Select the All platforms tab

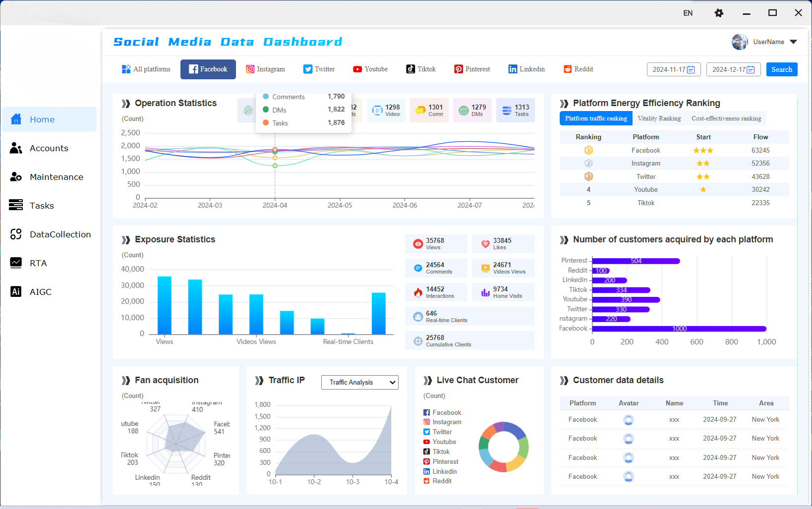[x=146, y=69]
